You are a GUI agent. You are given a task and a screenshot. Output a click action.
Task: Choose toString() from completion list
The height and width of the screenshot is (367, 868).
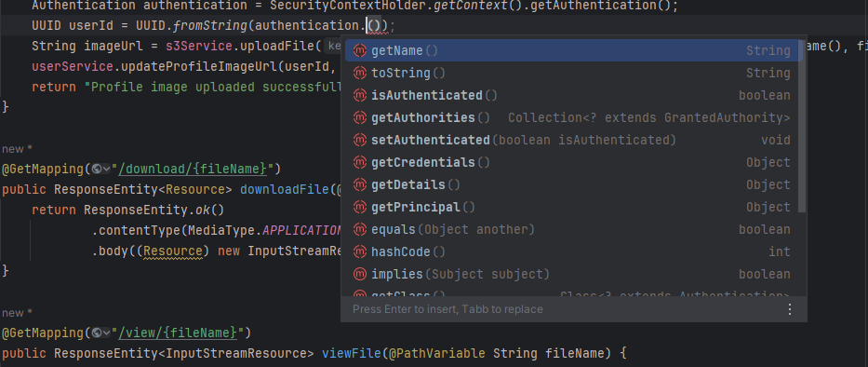[573, 73]
